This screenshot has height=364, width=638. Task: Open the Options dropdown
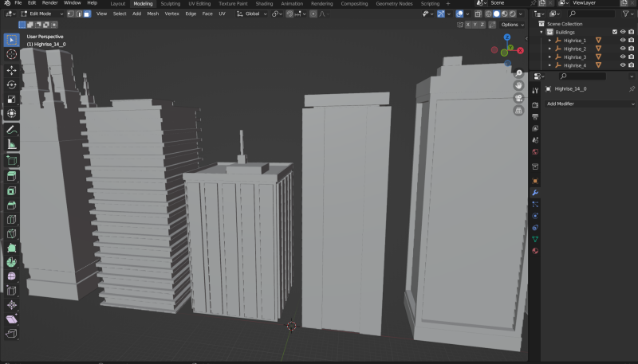pos(512,25)
